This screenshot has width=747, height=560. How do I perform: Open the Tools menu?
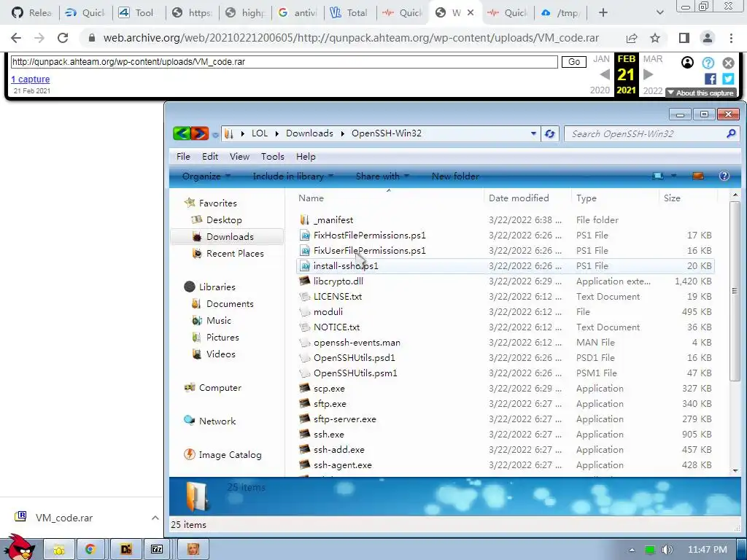273,157
